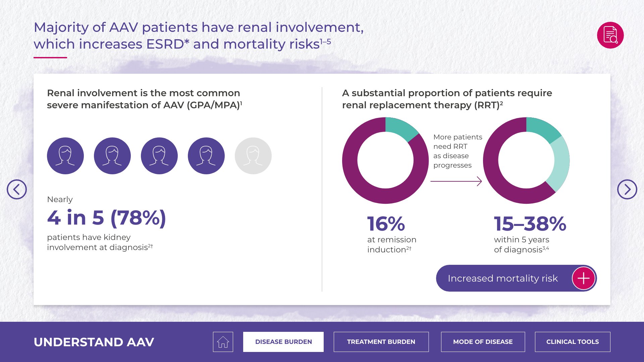
Task: Switch to the Treatment Burden tab
Action: tap(381, 342)
